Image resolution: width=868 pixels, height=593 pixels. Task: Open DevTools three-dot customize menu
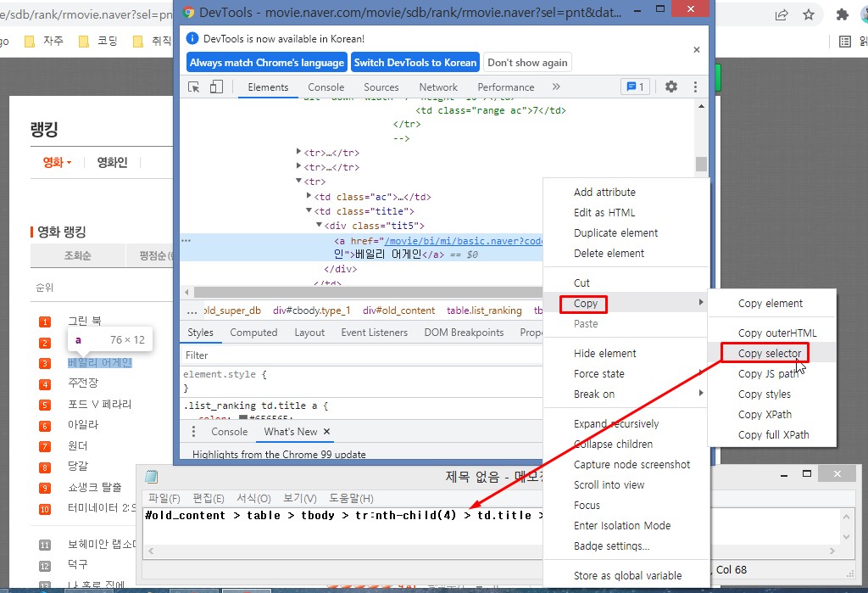(695, 87)
